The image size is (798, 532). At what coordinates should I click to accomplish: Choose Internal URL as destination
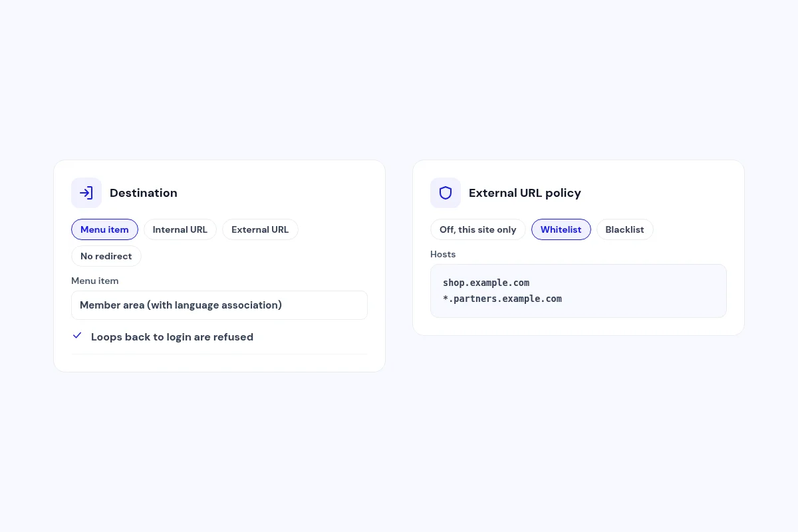click(180, 229)
